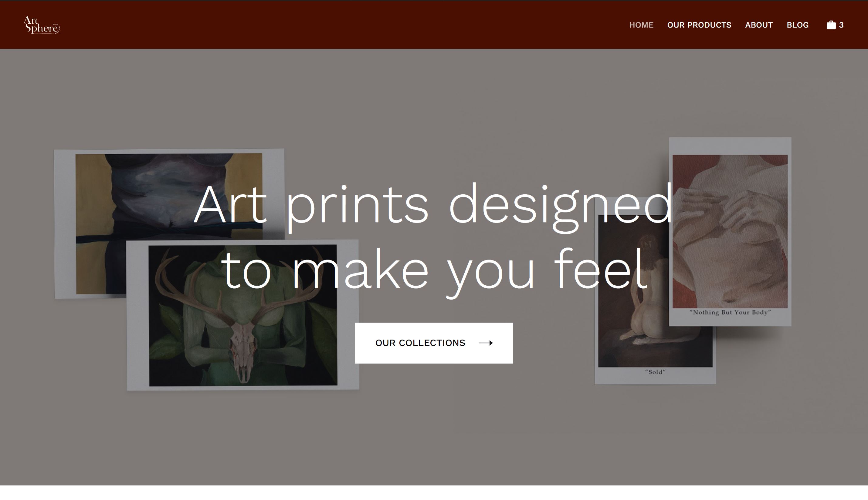Click the "Nothing But Your Body" caption text
868x500 pixels.
(730, 313)
